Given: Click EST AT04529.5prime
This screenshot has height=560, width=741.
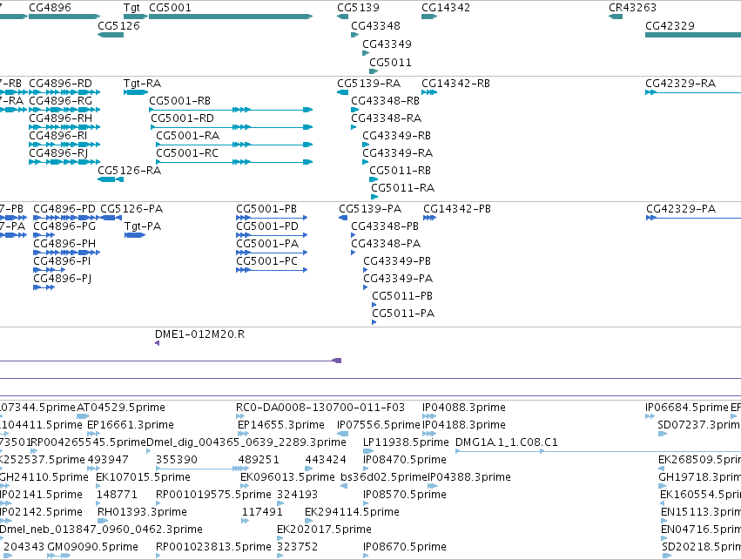Looking at the screenshot, I should (121, 408).
